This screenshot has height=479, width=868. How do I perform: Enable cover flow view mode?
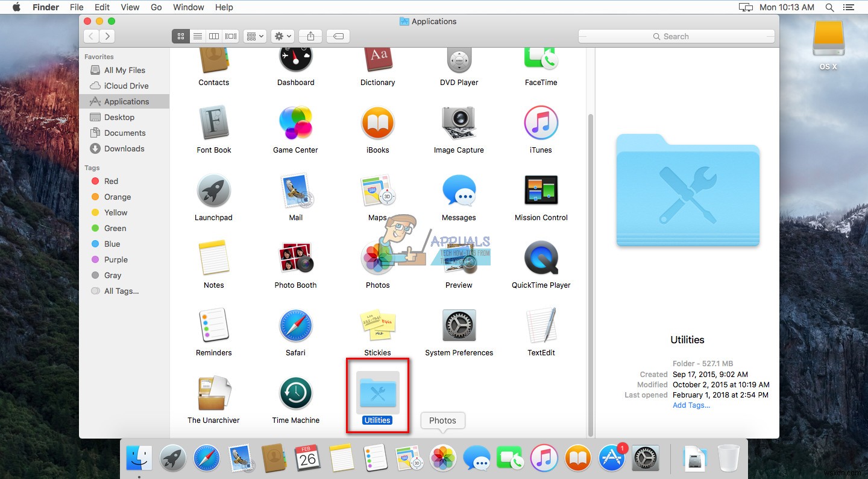click(x=230, y=36)
